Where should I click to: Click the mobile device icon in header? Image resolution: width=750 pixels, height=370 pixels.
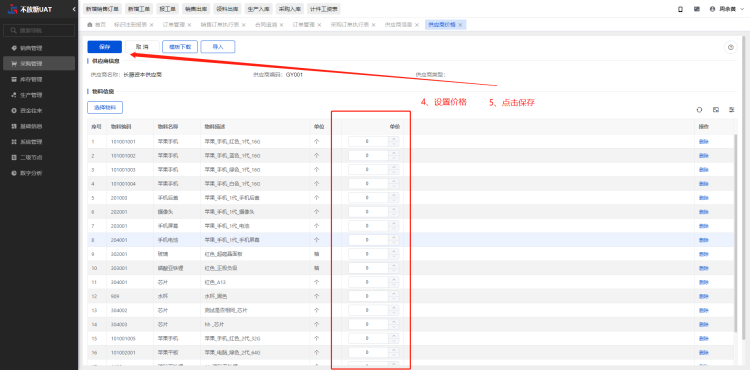(x=680, y=9)
